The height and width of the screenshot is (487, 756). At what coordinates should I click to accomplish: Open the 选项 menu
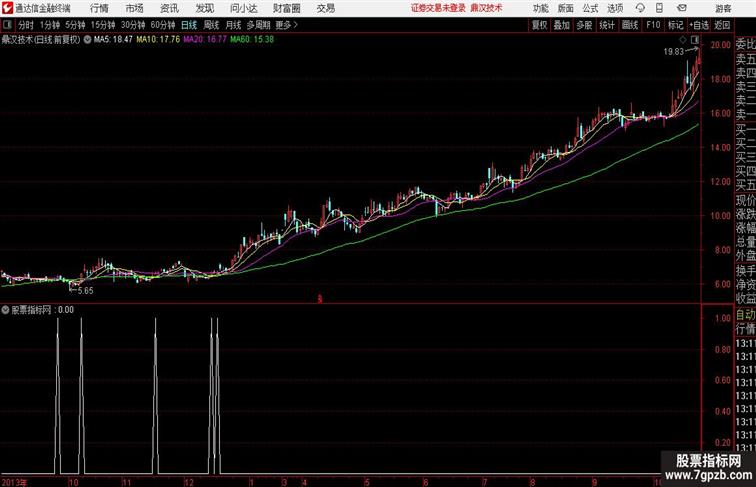coord(615,8)
